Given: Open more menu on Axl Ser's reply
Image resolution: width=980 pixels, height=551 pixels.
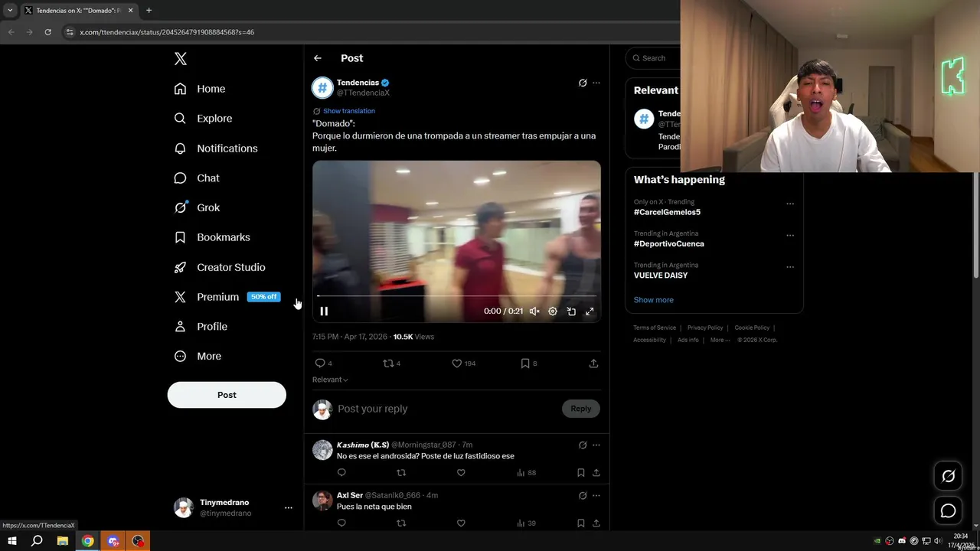Looking at the screenshot, I should click(x=596, y=495).
